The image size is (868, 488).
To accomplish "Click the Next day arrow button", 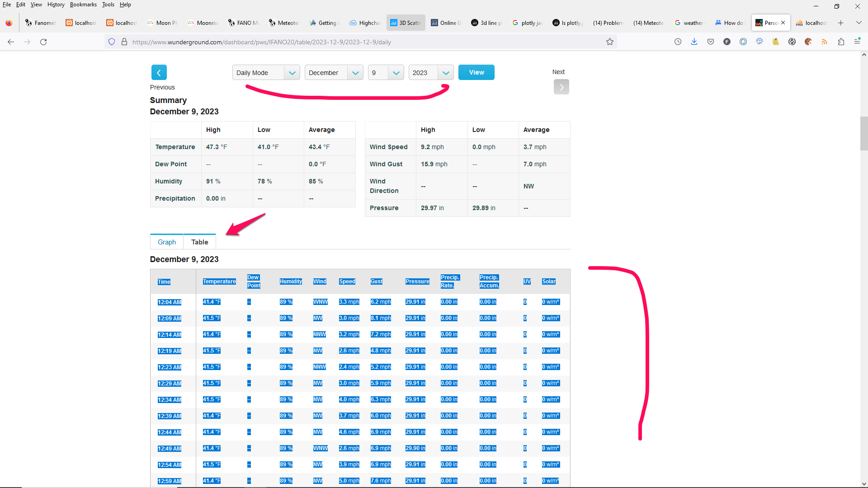I will pos(561,87).
